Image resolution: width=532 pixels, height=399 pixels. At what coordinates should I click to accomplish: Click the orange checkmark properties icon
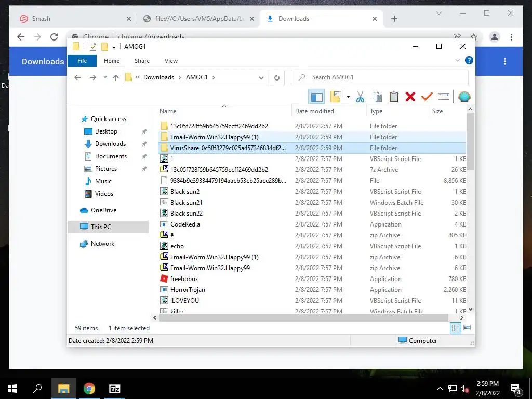(x=427, y=97)
